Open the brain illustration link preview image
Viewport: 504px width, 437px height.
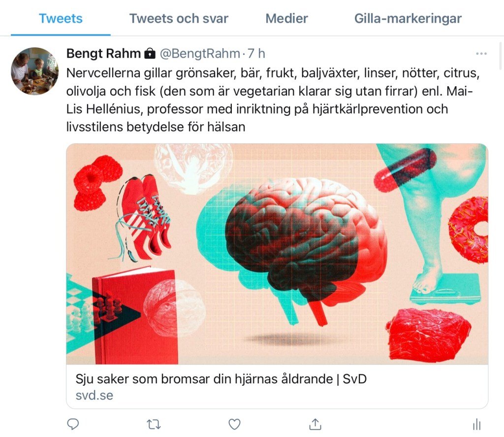[x=277, y=254]
